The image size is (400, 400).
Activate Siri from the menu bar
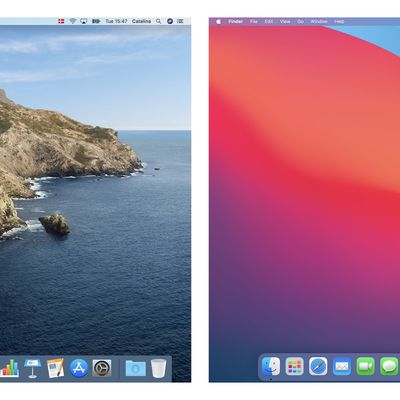click(x=170, y=21)
